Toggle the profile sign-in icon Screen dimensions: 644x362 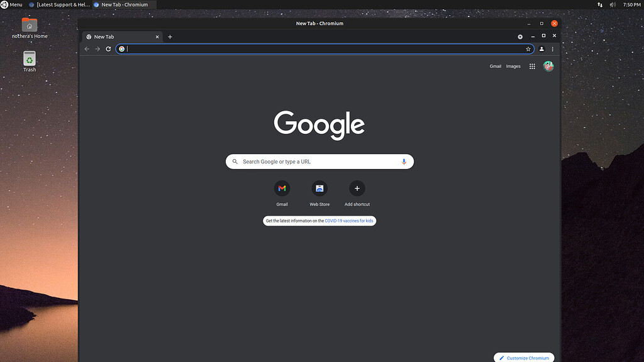pyautogui.click(x=541, y=48)
